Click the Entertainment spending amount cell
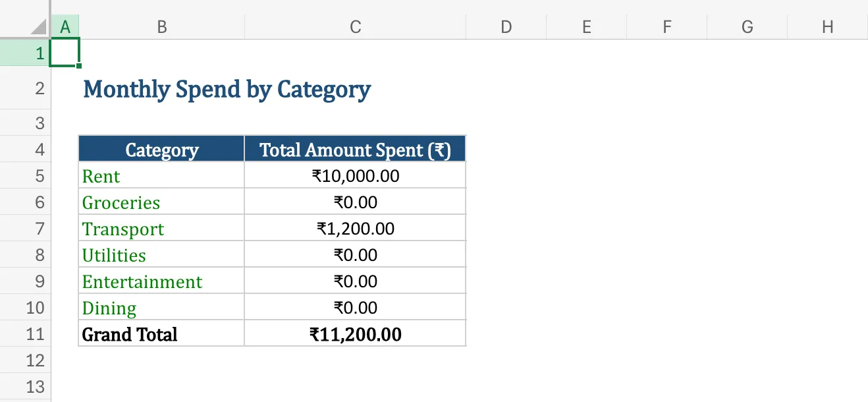The width and height of the screenshot is (868, 402). click(355, 281)
